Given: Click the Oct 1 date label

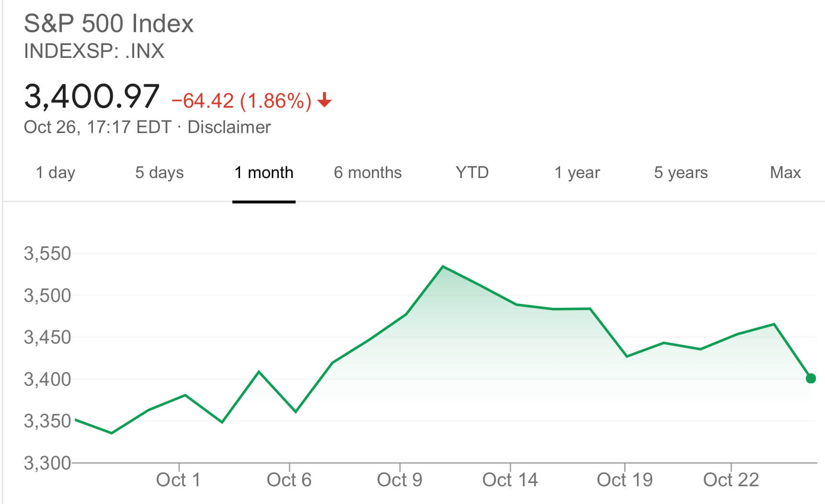Looking at the screenshot, I should [x=178, y=480].
